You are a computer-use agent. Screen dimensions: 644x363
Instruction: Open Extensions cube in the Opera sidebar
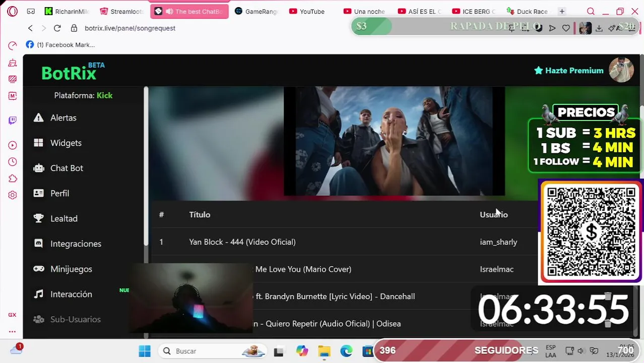(x=13, y=178)
